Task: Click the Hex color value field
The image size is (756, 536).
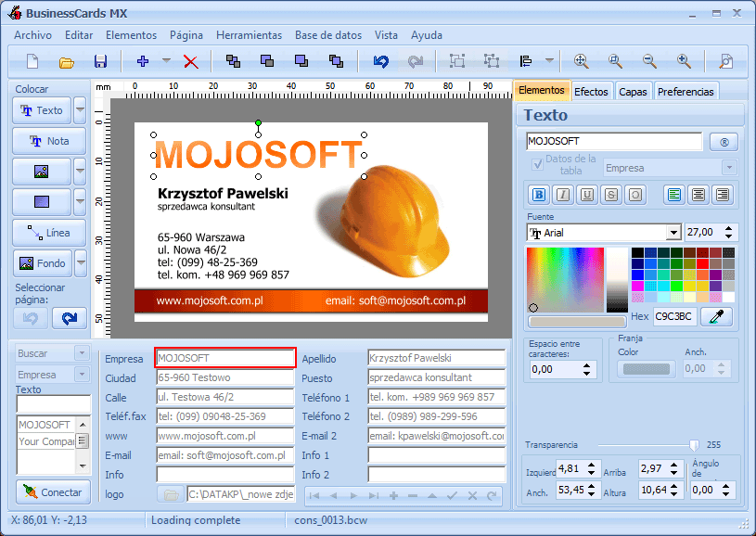Action: (675, 316)
